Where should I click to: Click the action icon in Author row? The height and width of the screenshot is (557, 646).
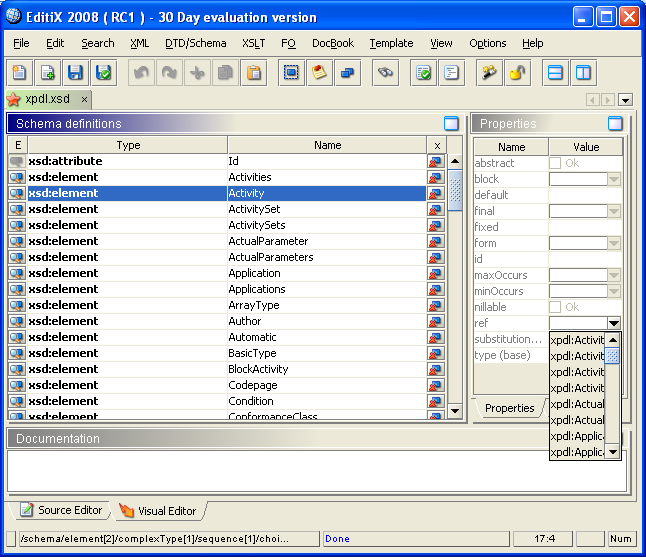point(435,321)
